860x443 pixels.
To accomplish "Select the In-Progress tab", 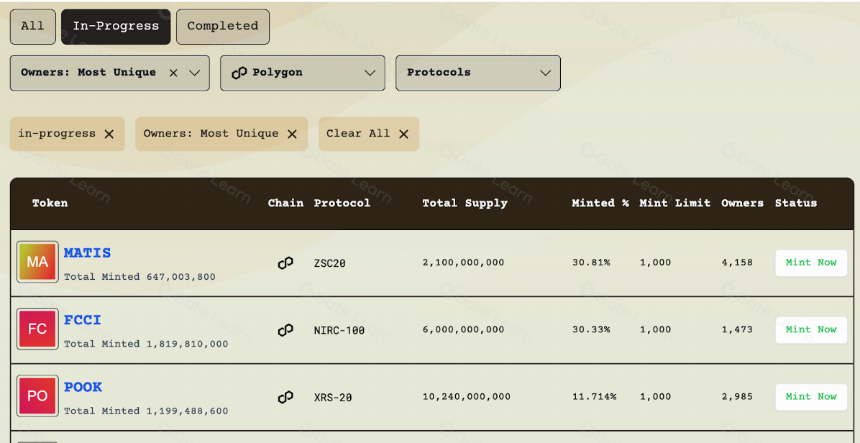I will (116, 26).
